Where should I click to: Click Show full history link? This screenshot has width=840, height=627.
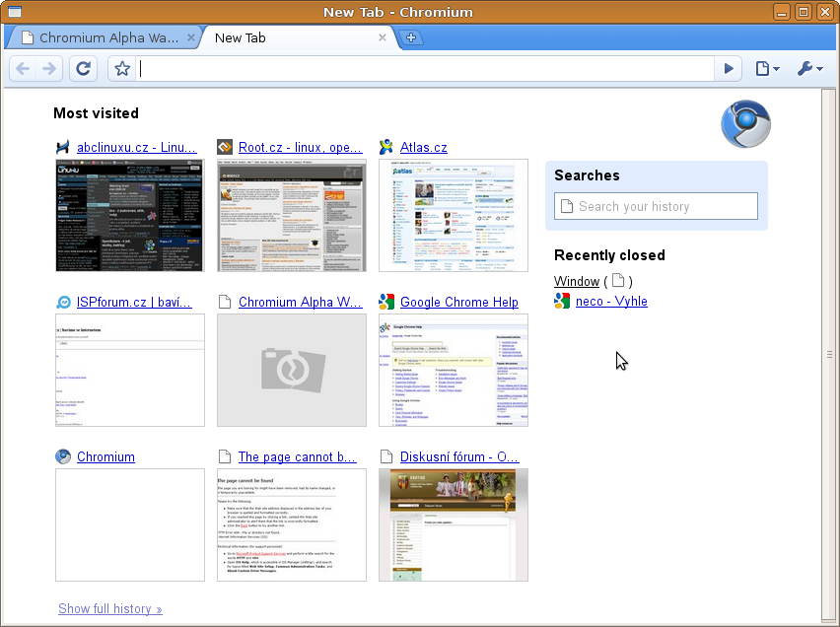[110, 609]
